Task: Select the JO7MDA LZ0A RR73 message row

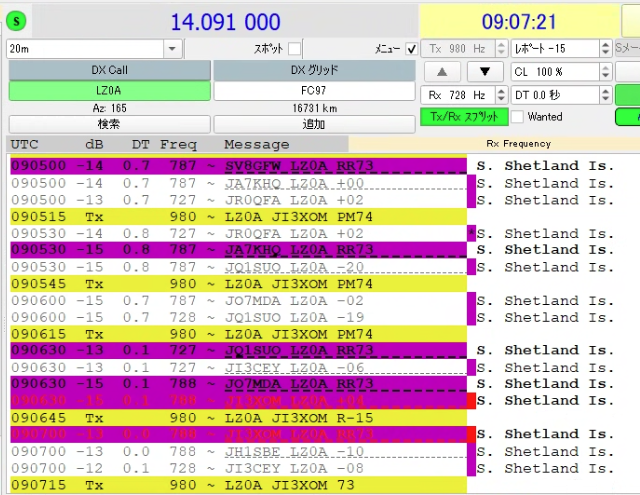Action: (x=238, y=384)
